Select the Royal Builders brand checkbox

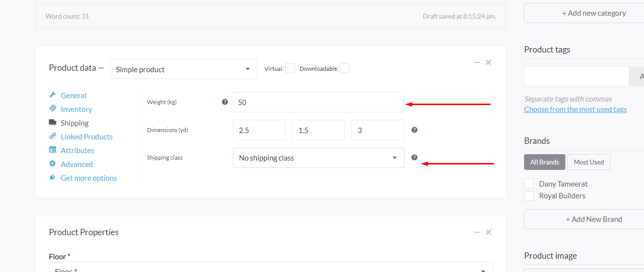click(529, 196)
